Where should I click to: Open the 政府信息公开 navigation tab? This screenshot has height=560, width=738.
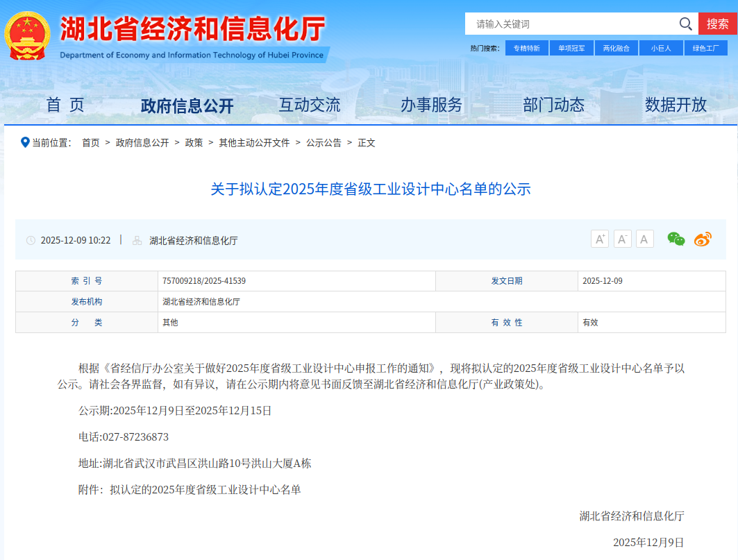coord(187,105)
